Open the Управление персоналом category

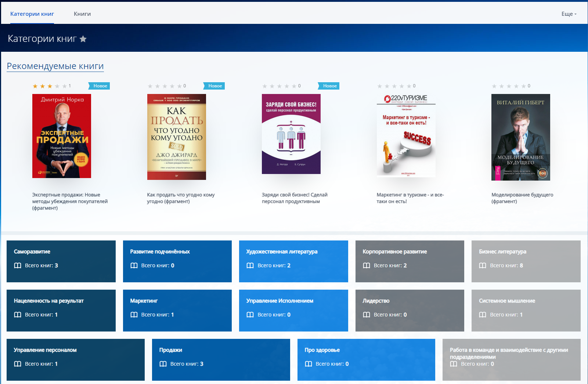(76, 360)
